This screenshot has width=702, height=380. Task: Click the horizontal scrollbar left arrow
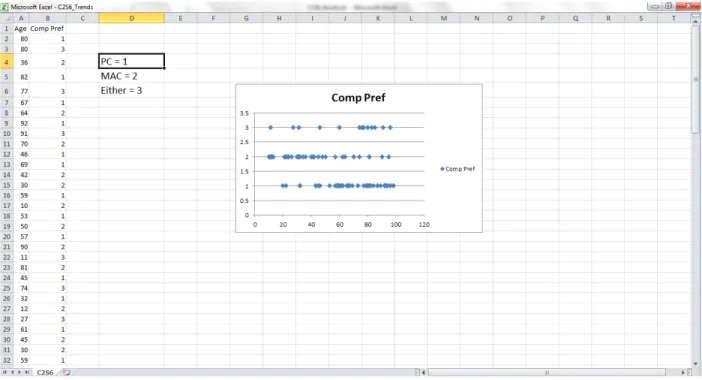coord(424,372)
